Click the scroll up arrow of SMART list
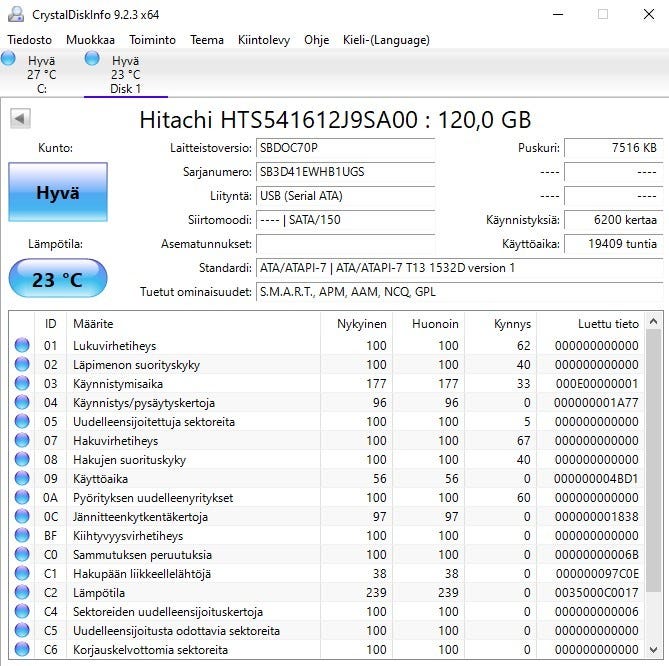669x666 pixels. (654, 321)
